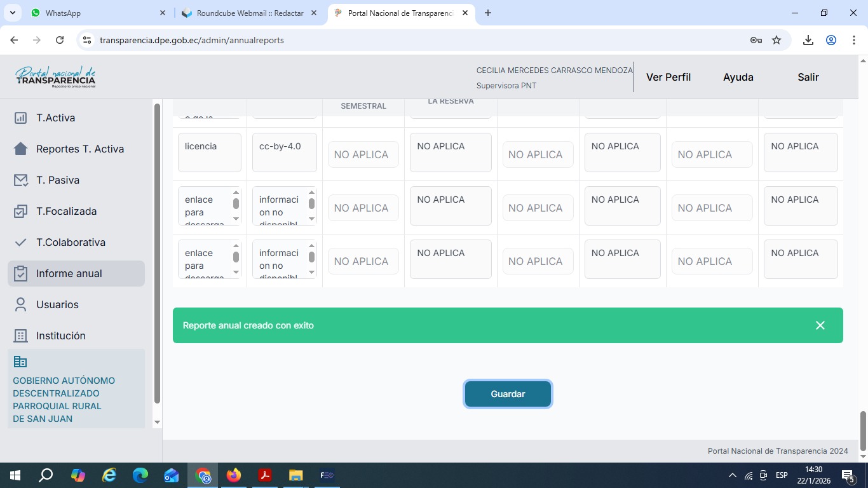Click Salir to log out

point(808,77)
